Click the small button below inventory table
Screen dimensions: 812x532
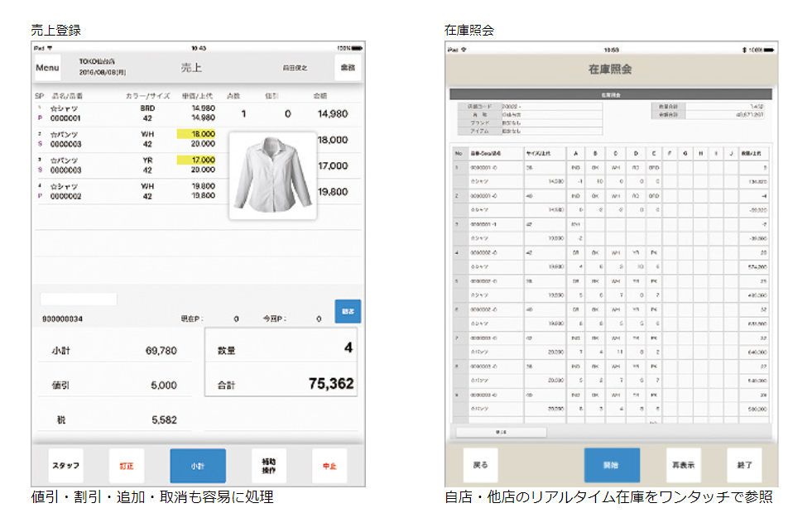click(501, 432)
